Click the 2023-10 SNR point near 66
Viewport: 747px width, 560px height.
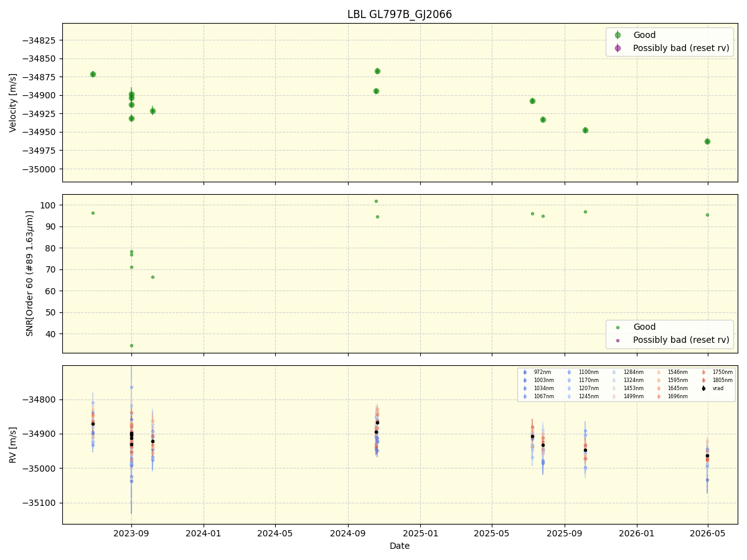point(153,277)
